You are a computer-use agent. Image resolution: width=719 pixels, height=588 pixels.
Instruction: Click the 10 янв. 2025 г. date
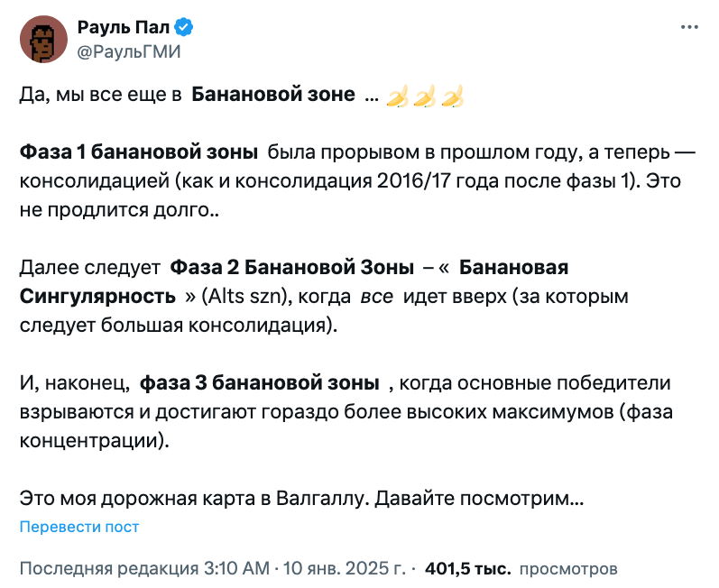click(344, 569)
